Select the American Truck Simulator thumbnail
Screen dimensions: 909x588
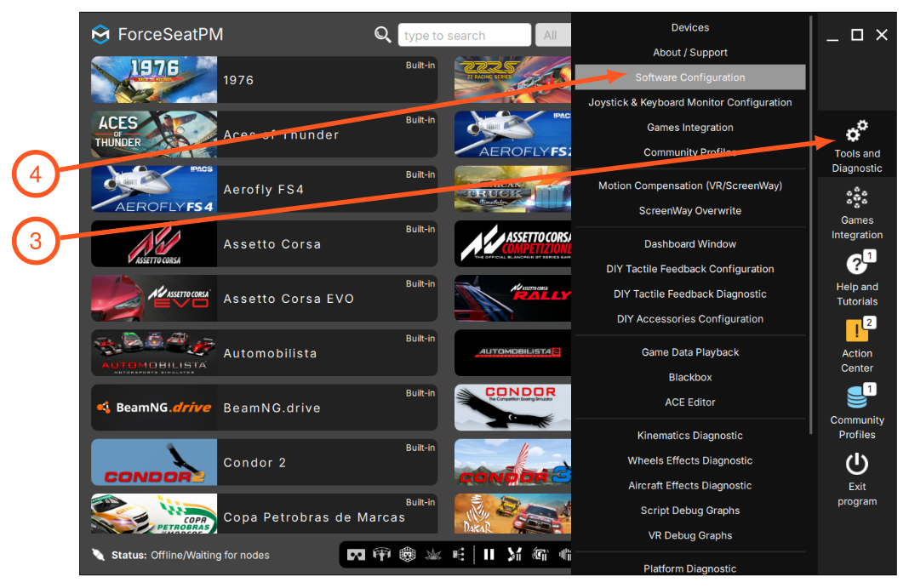pos(512,189)
